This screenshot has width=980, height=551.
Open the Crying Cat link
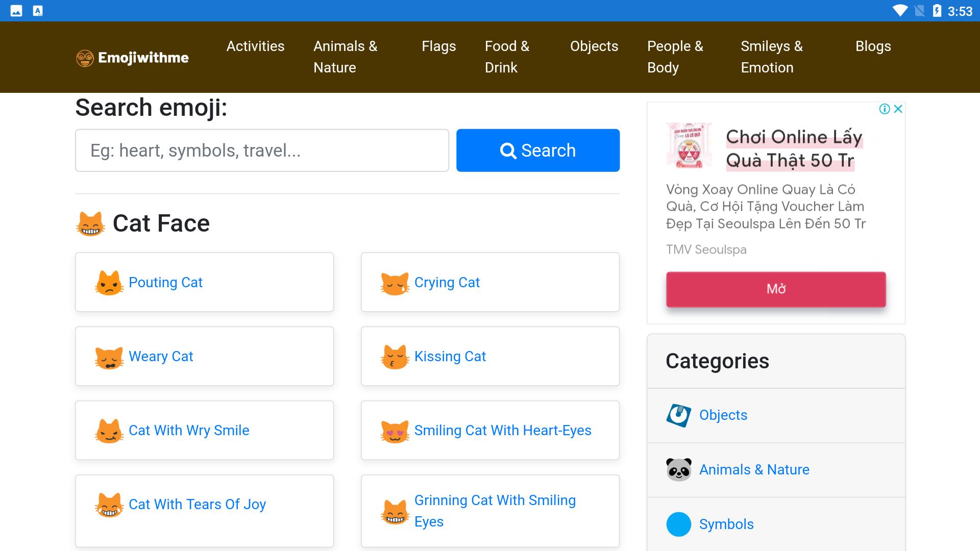(x=447, y=283)
